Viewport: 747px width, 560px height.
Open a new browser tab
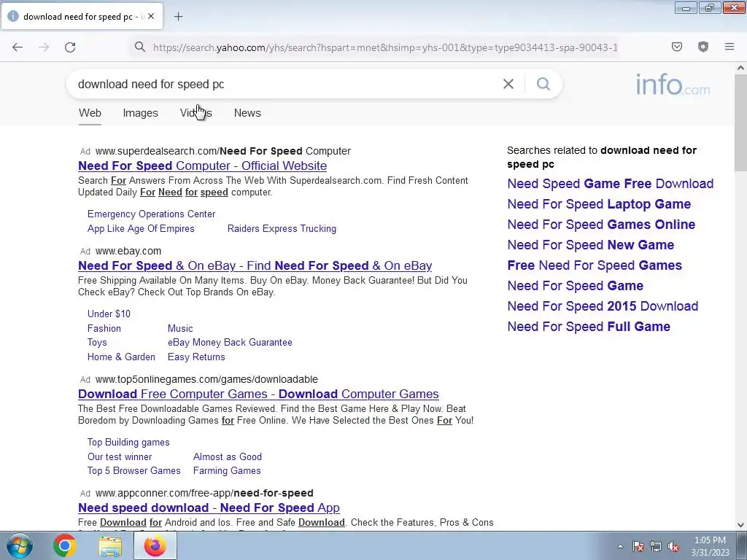click(178, 17)
